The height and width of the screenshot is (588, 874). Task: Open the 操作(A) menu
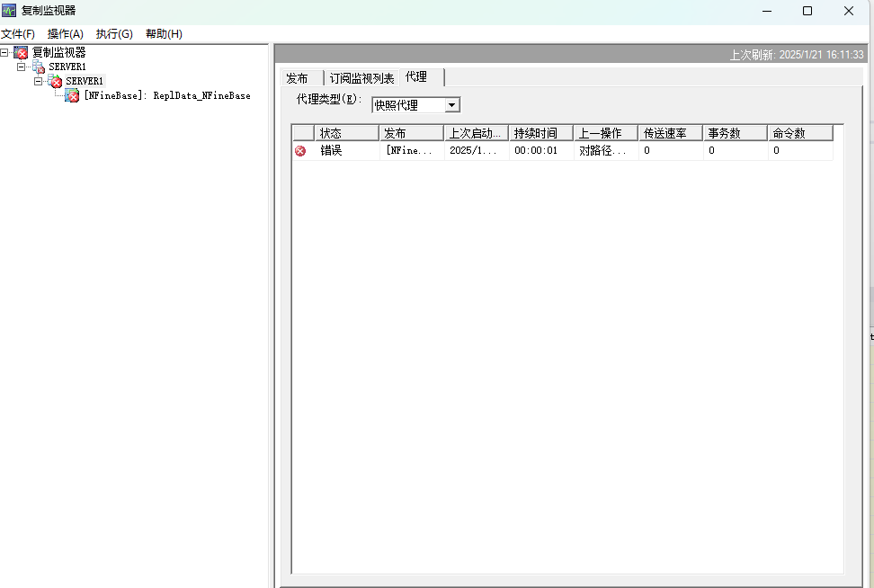[66, 34]
